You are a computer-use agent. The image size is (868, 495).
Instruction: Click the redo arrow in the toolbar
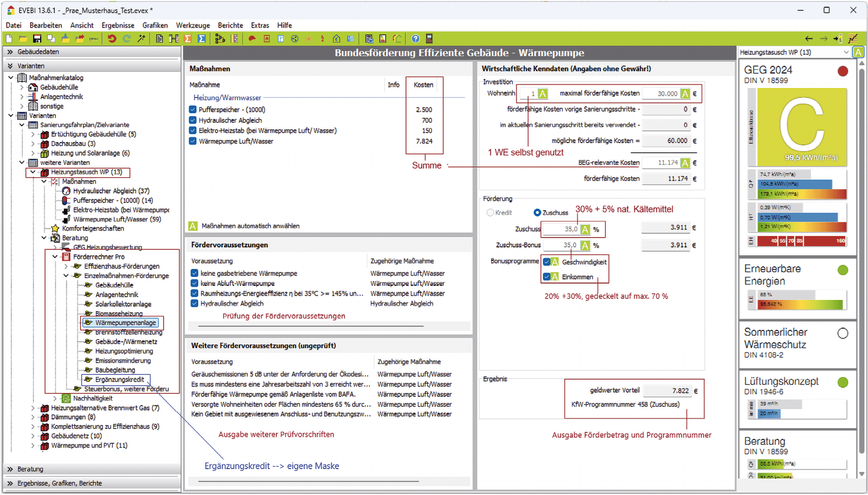point(127,39)
